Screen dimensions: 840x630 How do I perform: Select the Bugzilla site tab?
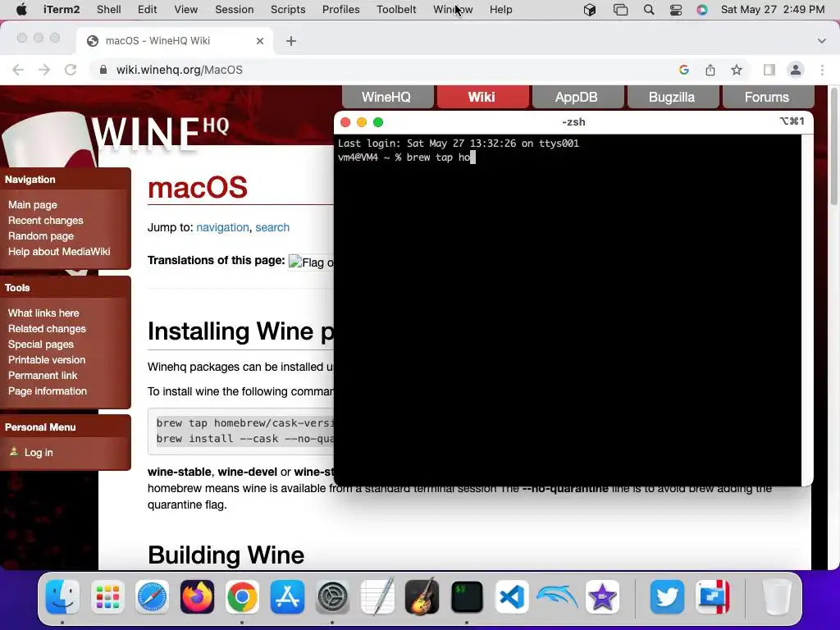[x=672, y=97]
